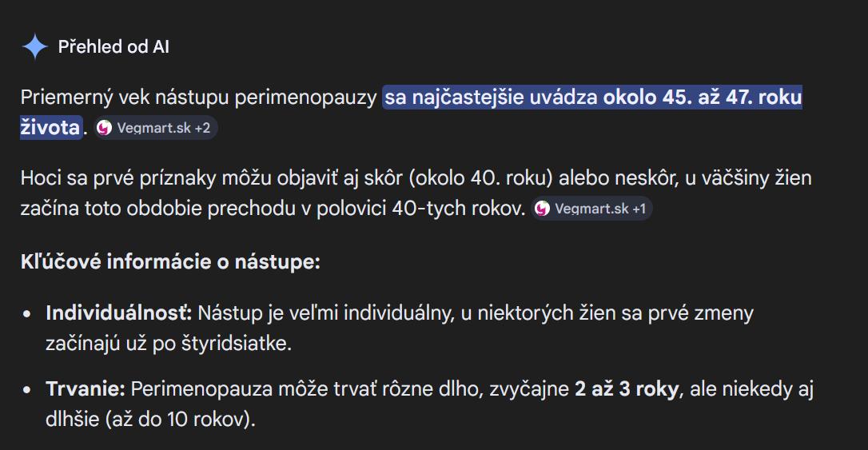Click the bullet point before Individuálnosť

click(x=28, y=313)
